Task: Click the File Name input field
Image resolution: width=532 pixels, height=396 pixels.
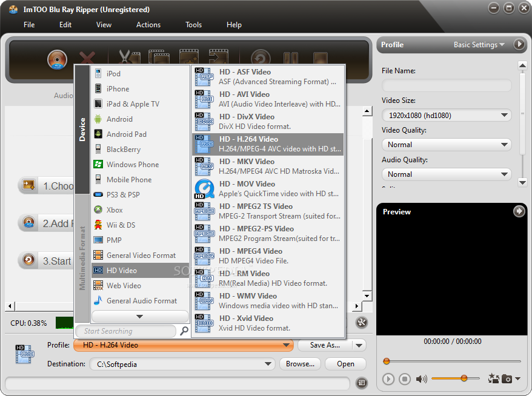Action: (447, 85)
